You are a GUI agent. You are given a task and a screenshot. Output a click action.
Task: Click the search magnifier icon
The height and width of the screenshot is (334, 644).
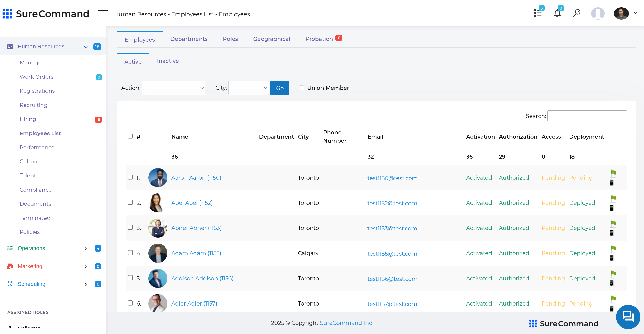pyautogui.click(x=577, y=13)
